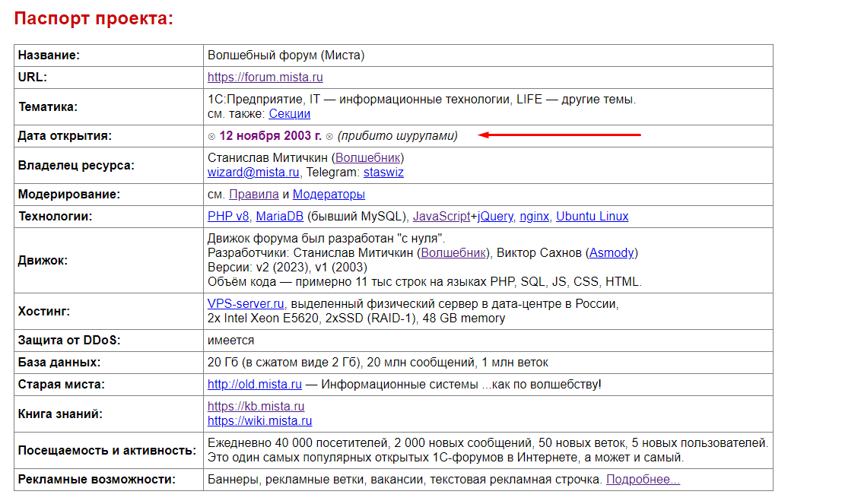861x504 pixels.
Task: Click the Секции link
Action: click(x=289, y=113)
